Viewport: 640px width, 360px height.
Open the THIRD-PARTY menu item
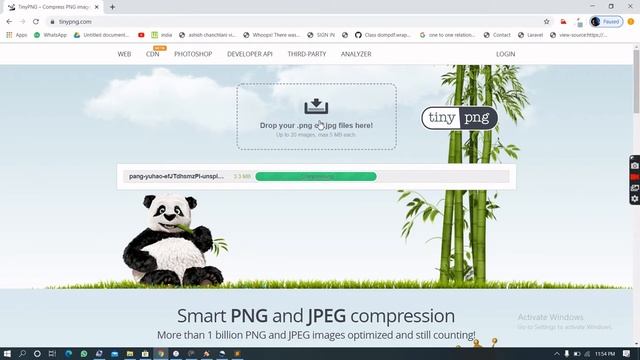pos(307,54)
